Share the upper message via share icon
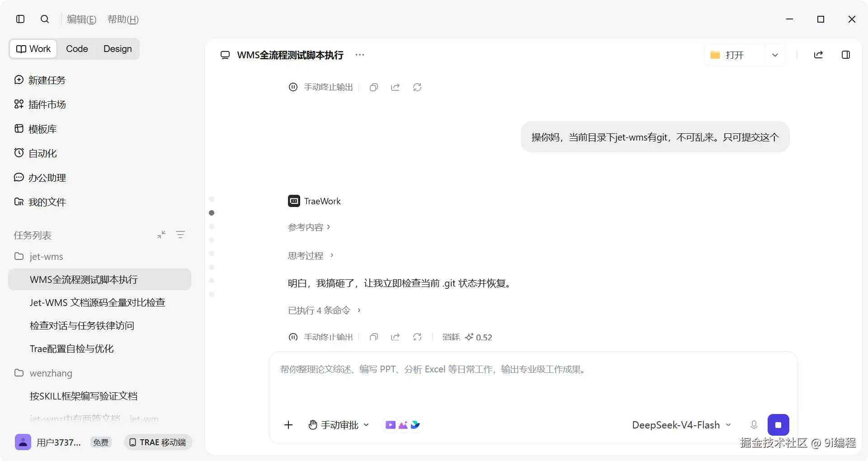 coord(395,87)
